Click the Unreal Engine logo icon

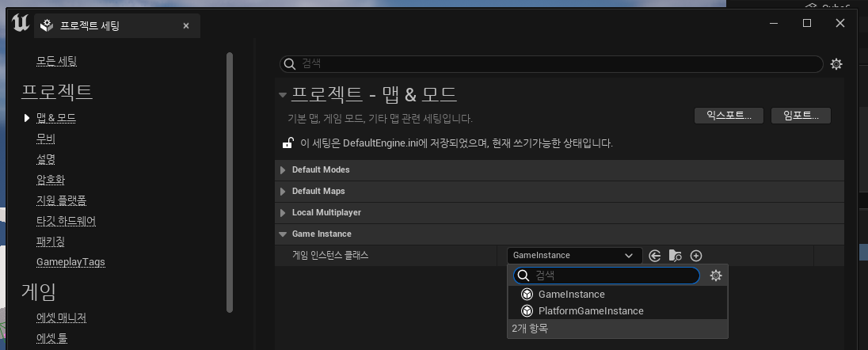21,23
